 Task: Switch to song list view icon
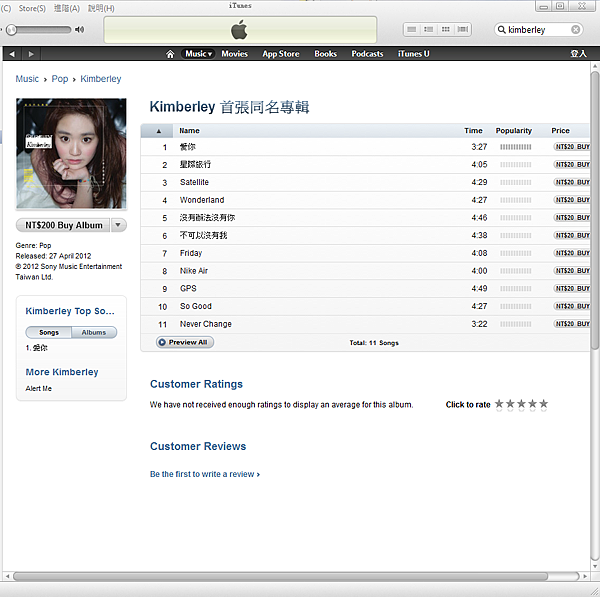point(412,29)
